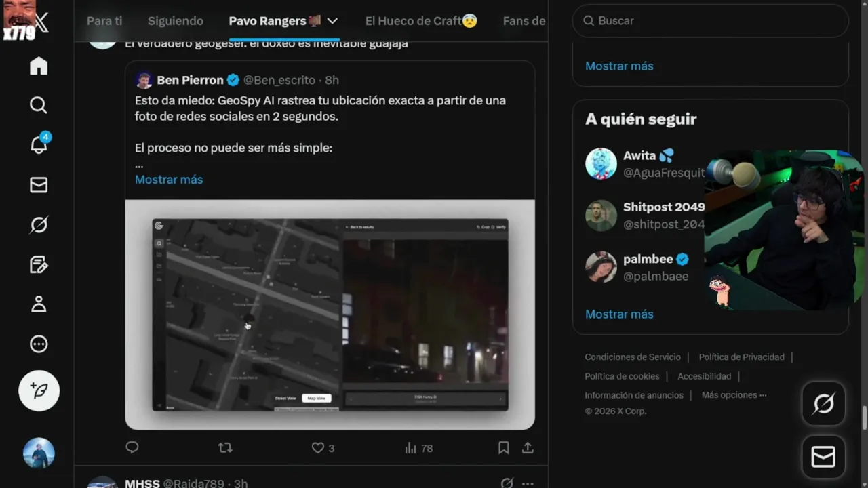
Task: Open Grok icon in left sidebar
Action: tap(39, 224)
